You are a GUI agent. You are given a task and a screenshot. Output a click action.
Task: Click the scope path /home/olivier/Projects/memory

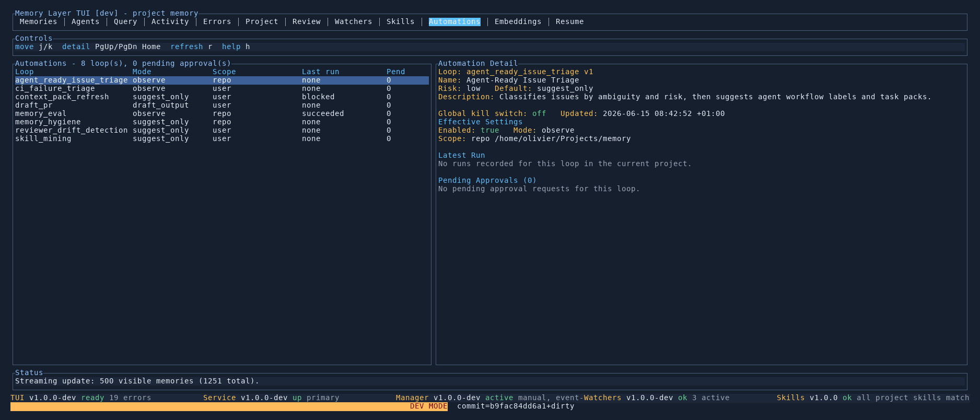click(x=563, y=138)
